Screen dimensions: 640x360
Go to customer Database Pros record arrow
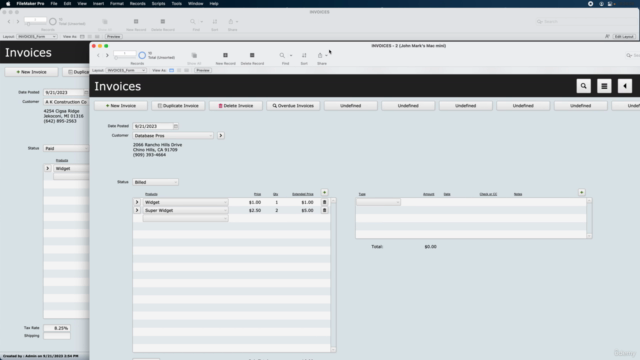click(x=221, y=136)
